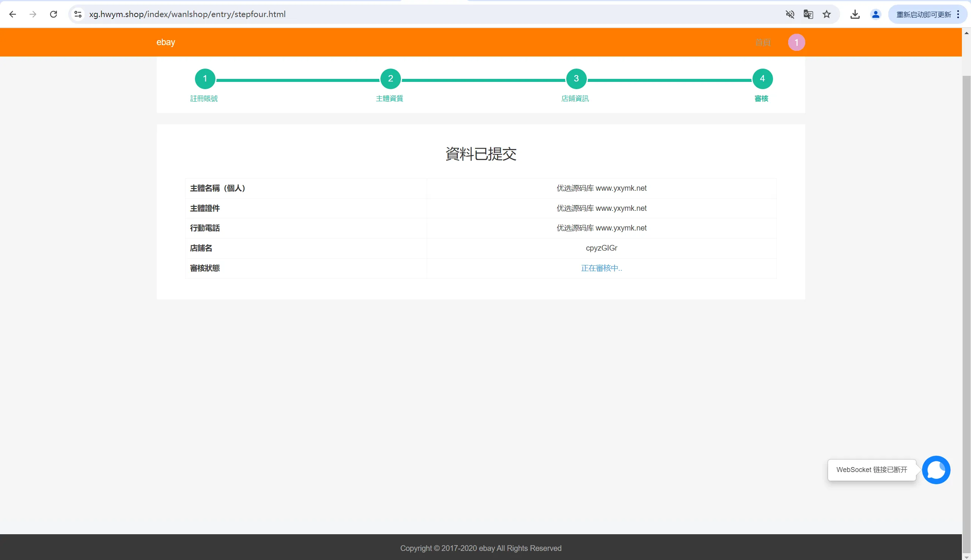The image size is (971, 560).
Task: Click the browser forward arrow
Action: (x=33, y=14)
